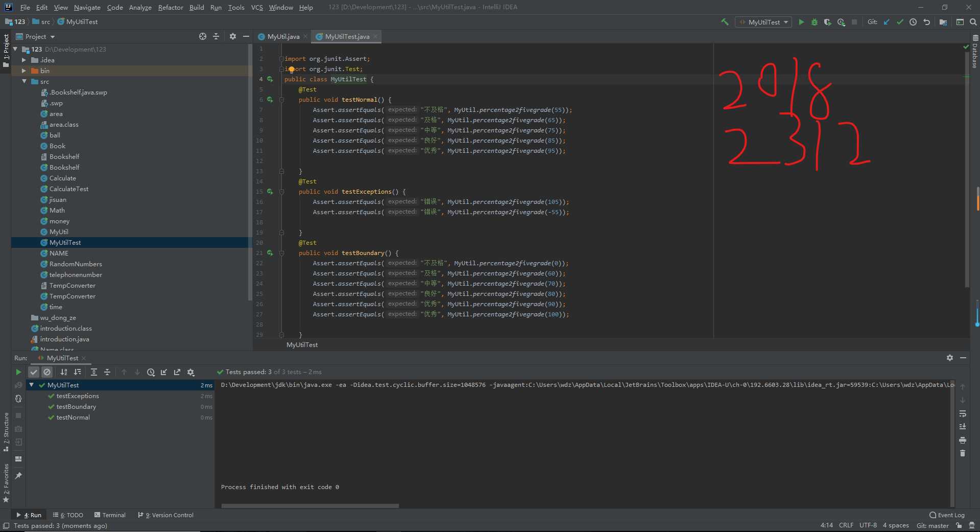Click the Run with Profiler icon

click(841, 22)
